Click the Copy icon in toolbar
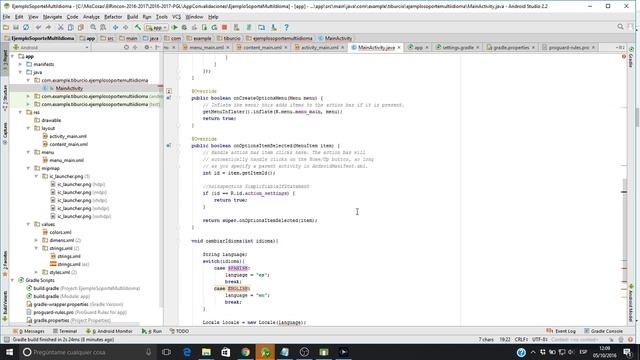Screen dimensions: 640x360 71,27
